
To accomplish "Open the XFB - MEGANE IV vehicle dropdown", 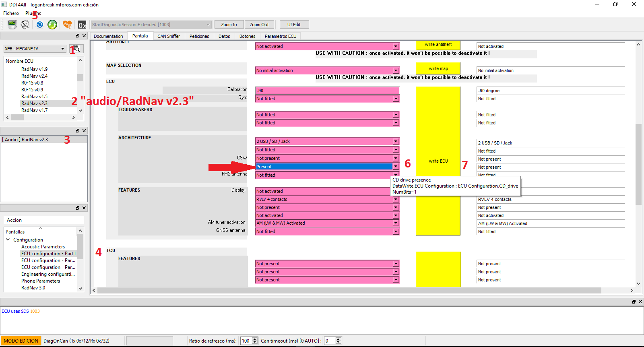I will 35,49.
